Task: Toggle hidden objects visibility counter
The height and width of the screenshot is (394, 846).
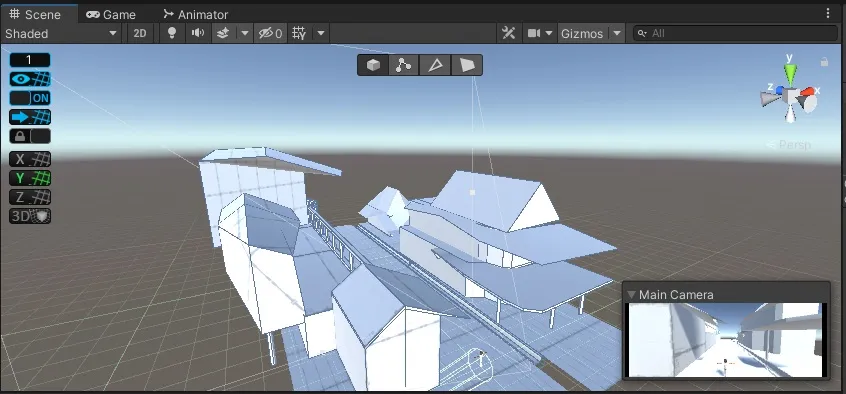Action: pyautogui.click(x=270, y=33)
